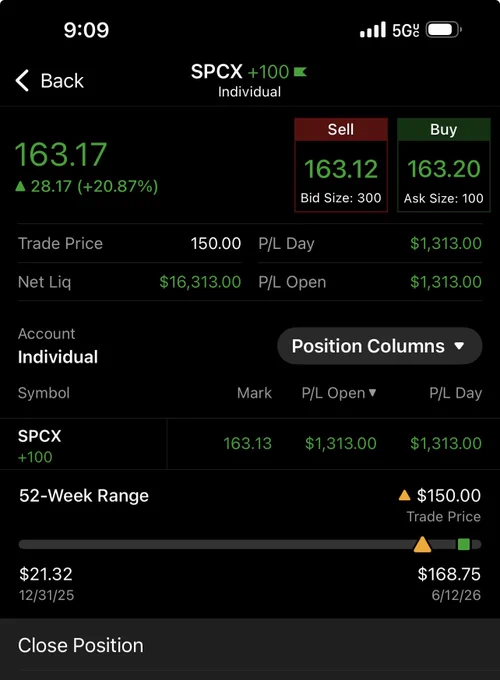Tap the Mark column header
The width and height of the screenshot is (500, 680).
(254, 393)
